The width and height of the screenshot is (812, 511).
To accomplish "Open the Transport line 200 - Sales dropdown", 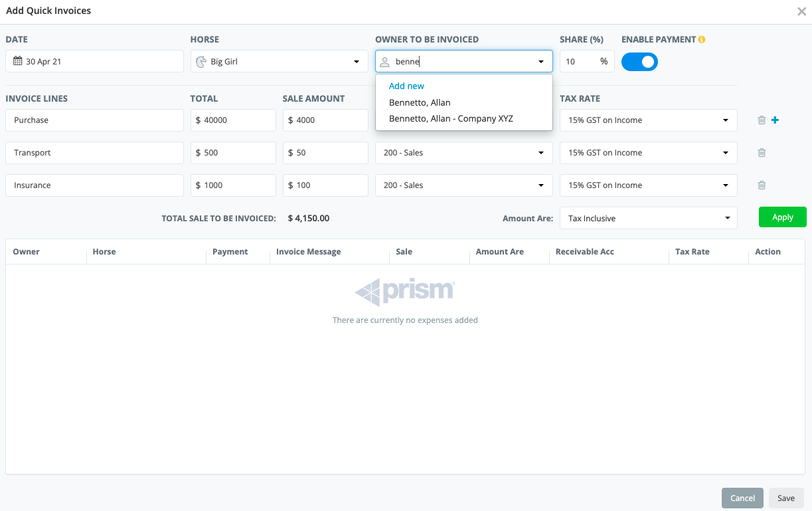I will click(x=463, y=153).
